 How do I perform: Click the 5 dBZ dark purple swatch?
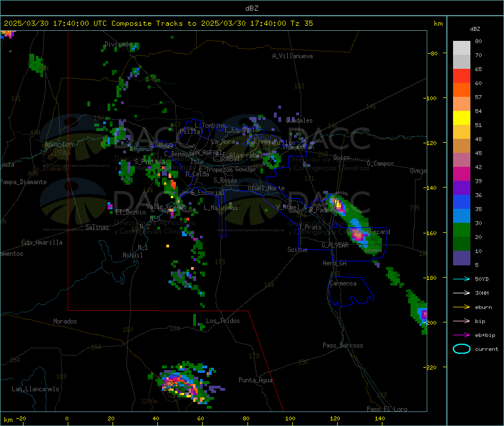point(461,258)
